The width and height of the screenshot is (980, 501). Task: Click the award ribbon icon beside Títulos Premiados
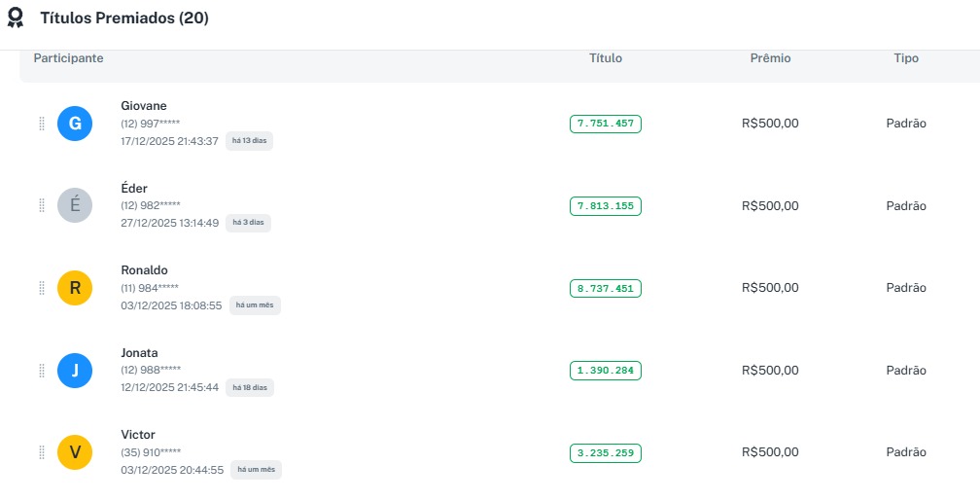pyautogui.click(x=16, y=18)
